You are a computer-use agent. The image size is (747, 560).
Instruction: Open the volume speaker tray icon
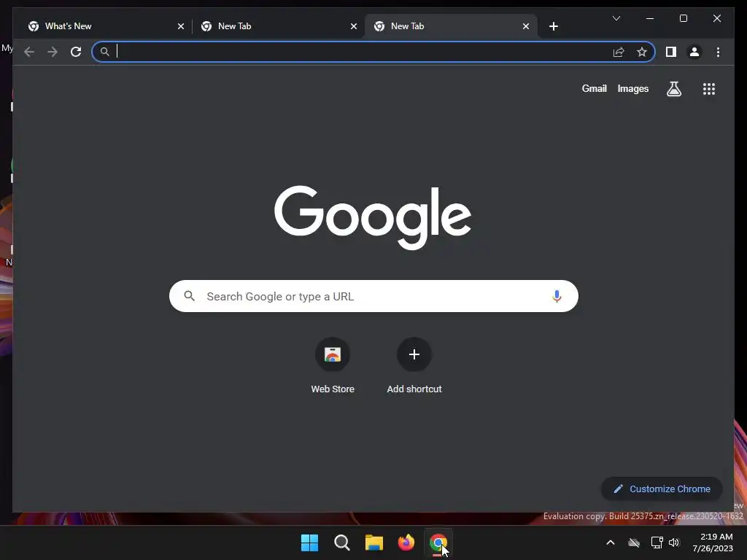coord(673,542)
